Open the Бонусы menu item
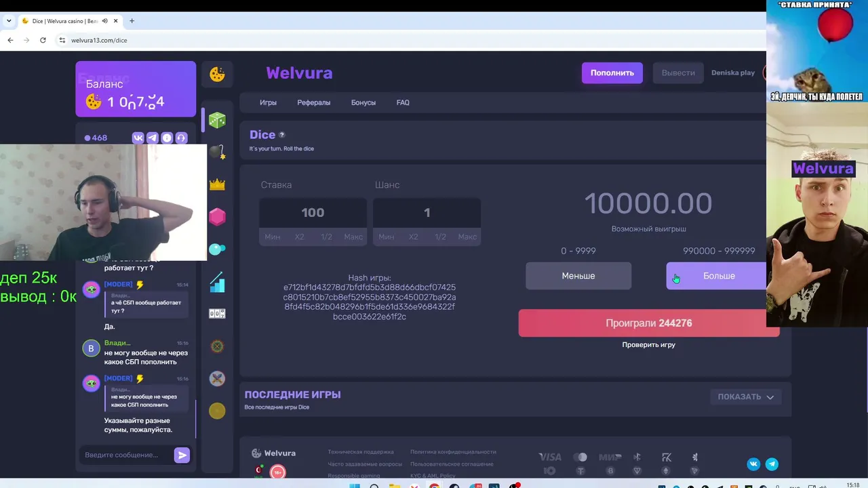Screen dimensions: 868x488 (363, 102)
